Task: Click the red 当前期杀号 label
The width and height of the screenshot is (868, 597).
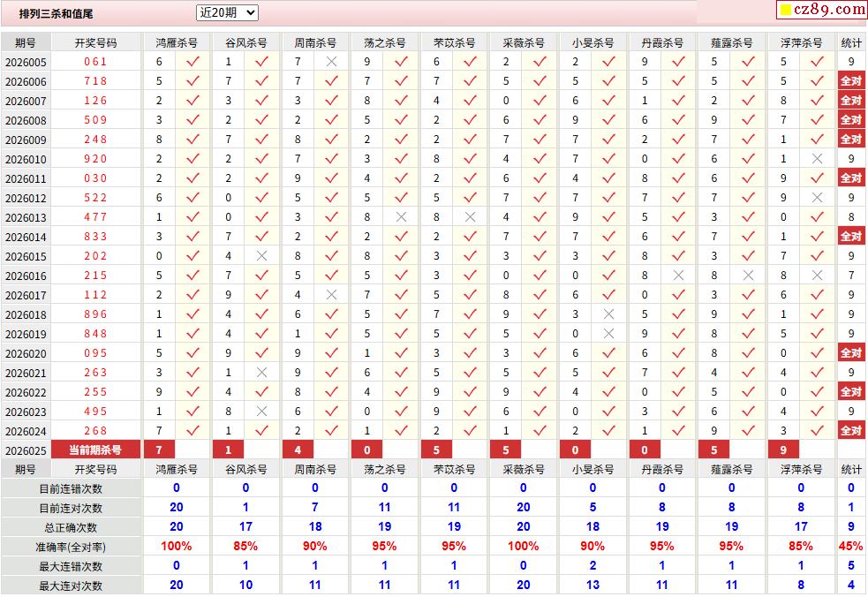Action: (95, 450)
